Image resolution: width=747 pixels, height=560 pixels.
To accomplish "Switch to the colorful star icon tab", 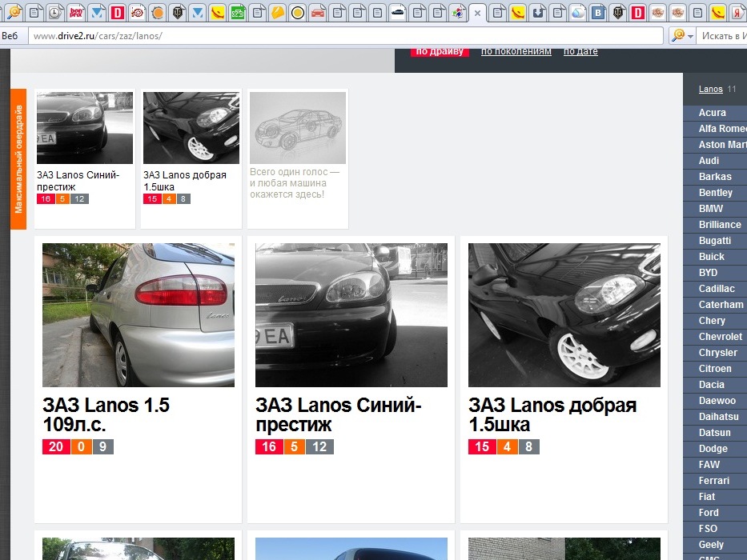I will 458,12.
